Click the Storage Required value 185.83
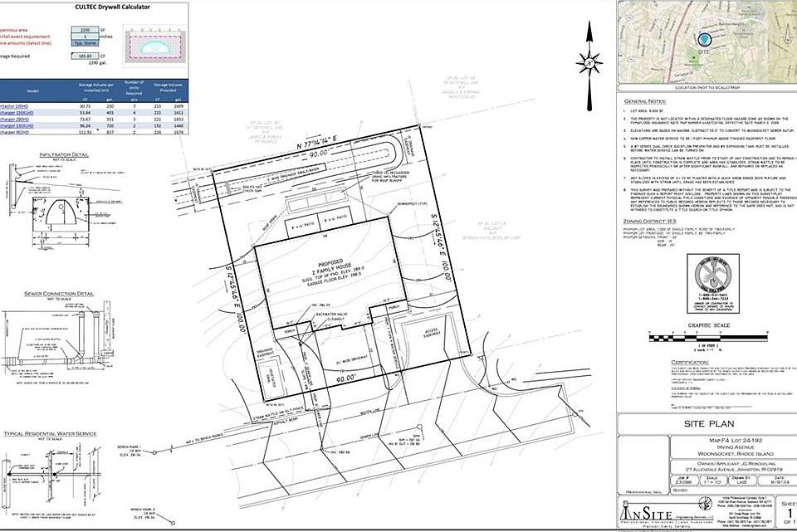Image resolution: width=797 pixels, height=532 pixels. click(x=85, y=56)
